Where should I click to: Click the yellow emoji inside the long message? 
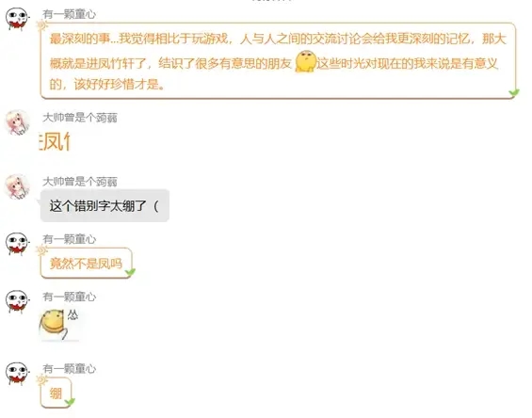click(305, 61)
